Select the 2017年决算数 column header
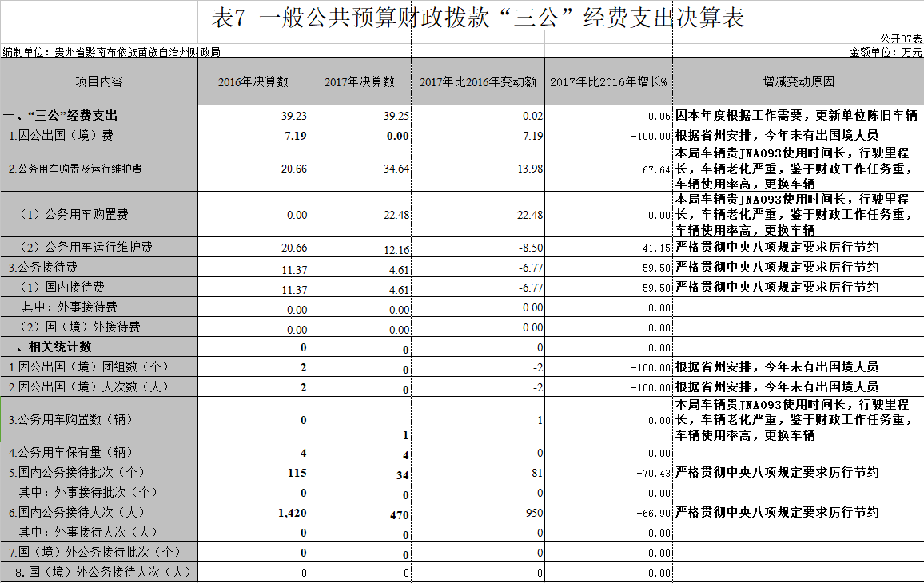The width and height of the screenshot is (924, 583). pos(360,81)
